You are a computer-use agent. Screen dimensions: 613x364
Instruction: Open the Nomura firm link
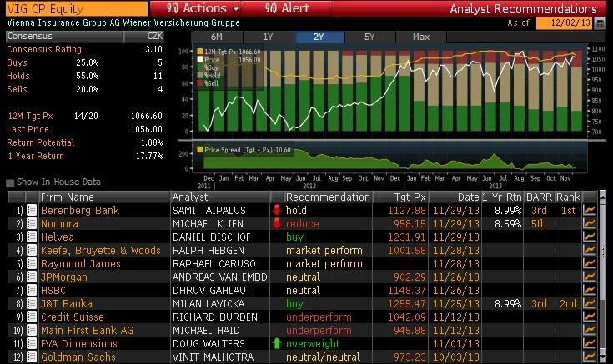59,224
